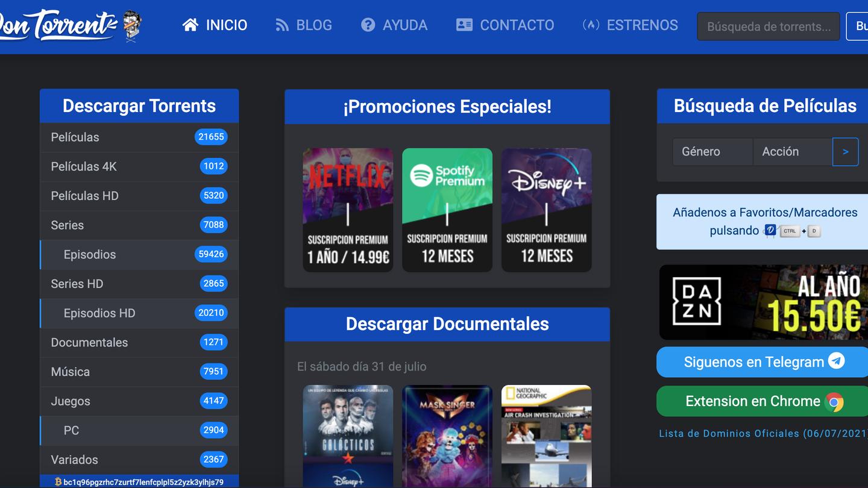Click the home icon beside INICIO
This screenshot has height=488, width=868.
[x=190, y=25]
